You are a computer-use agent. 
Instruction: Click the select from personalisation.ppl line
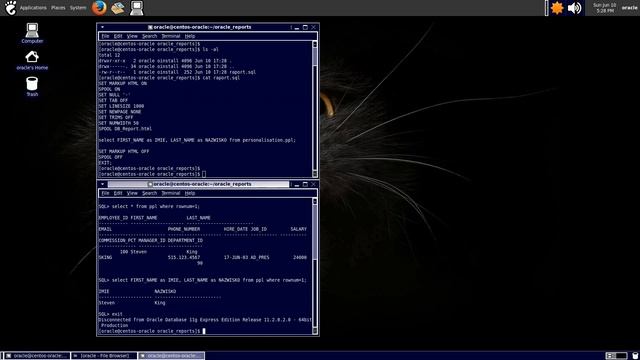197,140
